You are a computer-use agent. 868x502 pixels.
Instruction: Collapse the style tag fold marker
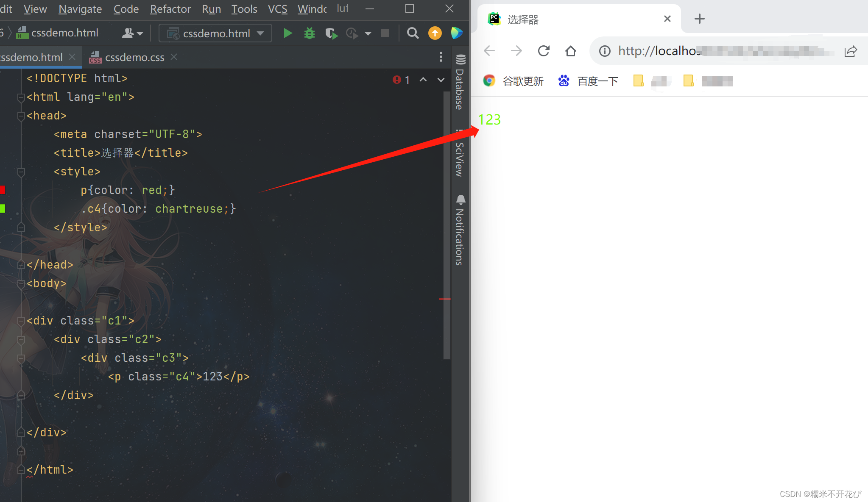click(21, 172)
